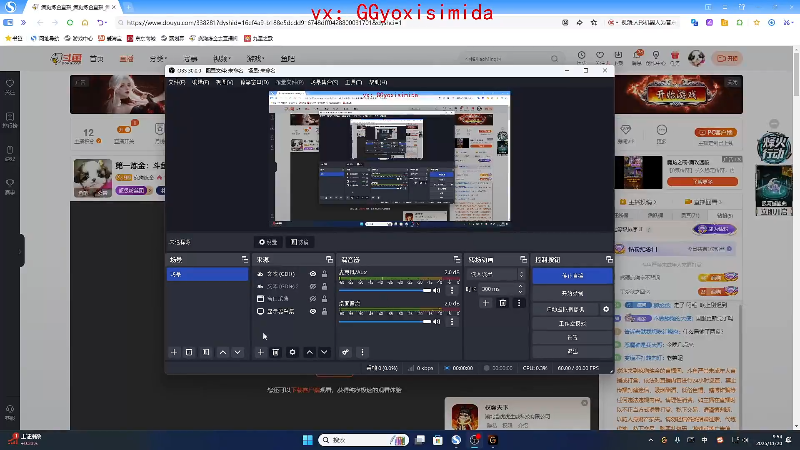The width and height of the screenshot is (800, 450).
Task: Click orange PC客户端 button on Douyu page
Action: 715,132
